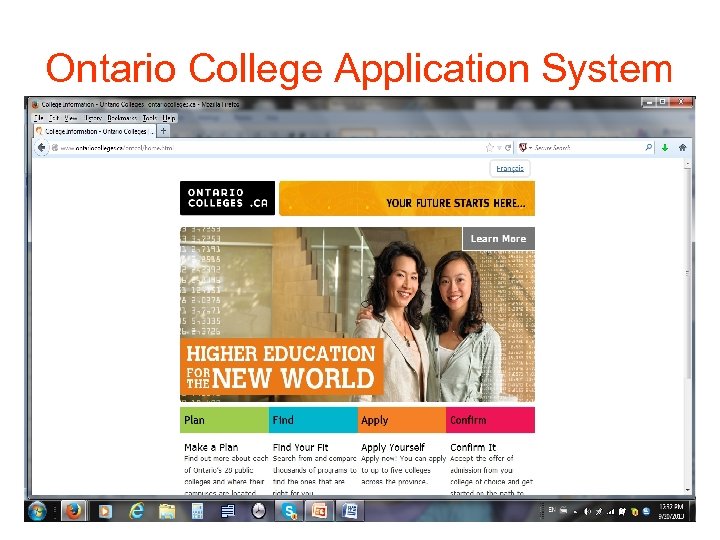Open the search engine selector dropdown

pyautogui.click(x=525, y=147)
